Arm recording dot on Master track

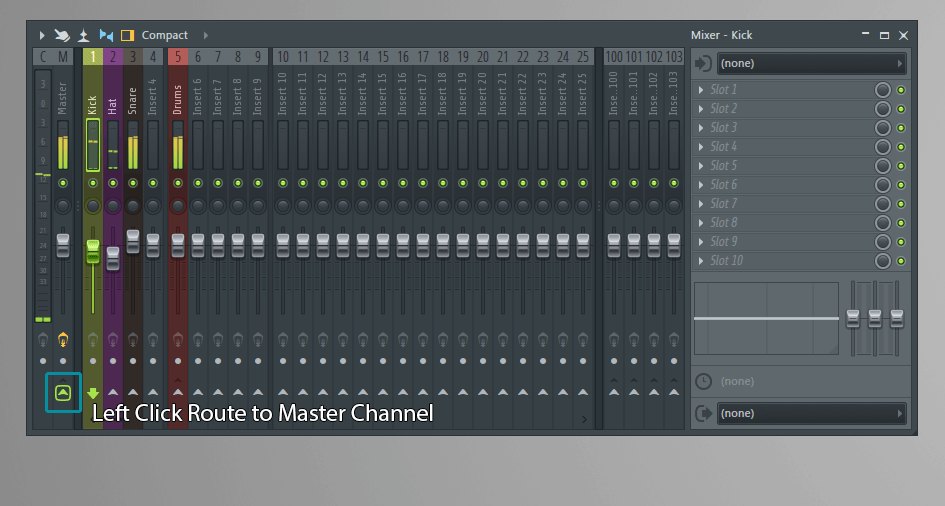click(x=63, y=361)
